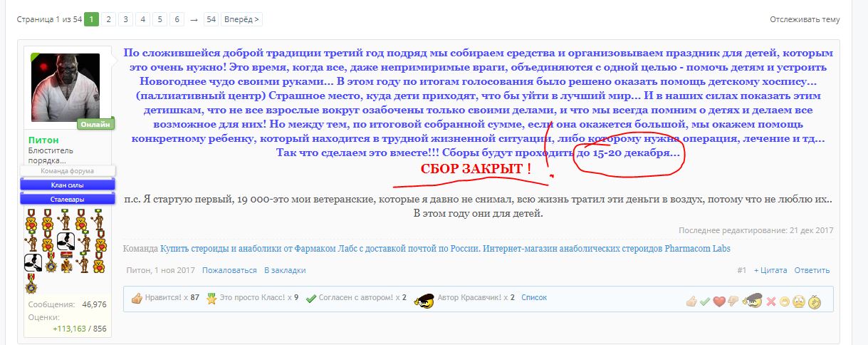The width and height of the screenshot is (868, 345).
Task: Go to page 3 of the thread
Action: pyautogui.click(x=125, y=19)
